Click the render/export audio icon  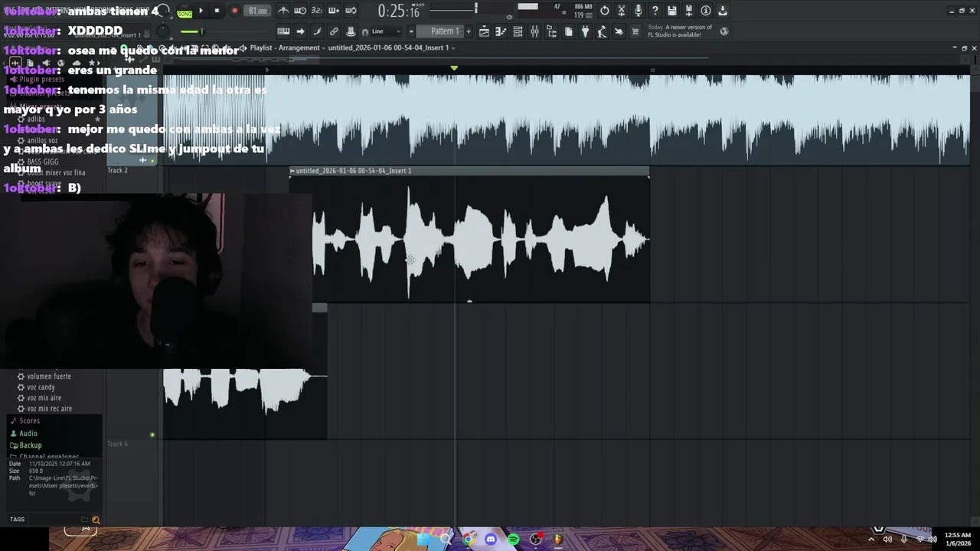point(689,11)
